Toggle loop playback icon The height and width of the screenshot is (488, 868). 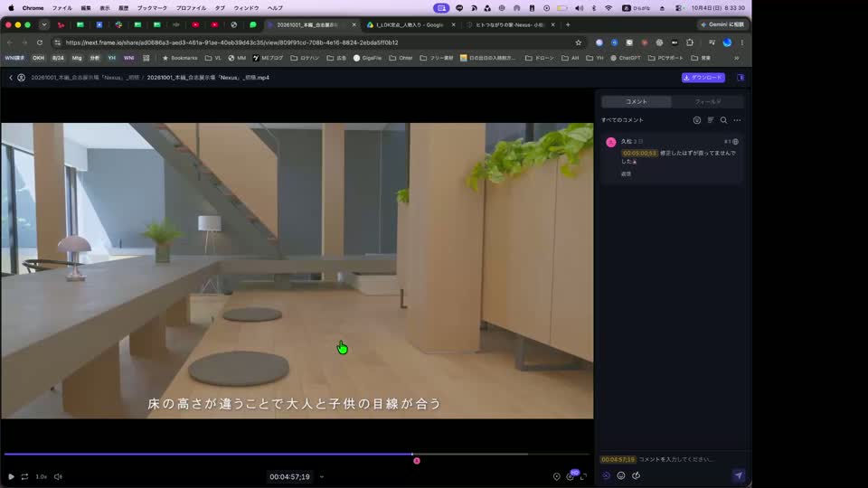[25, 476]
